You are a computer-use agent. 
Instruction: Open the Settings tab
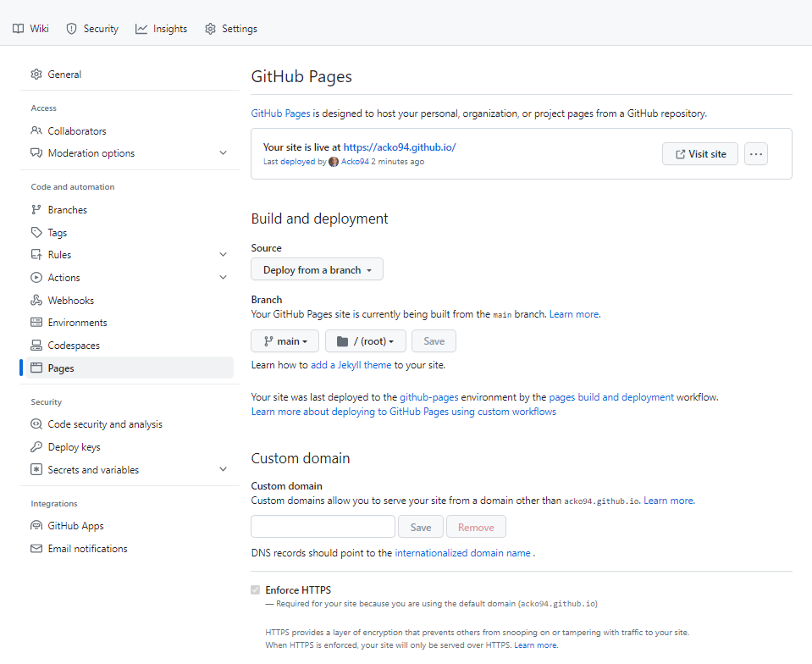coord(231,29)
